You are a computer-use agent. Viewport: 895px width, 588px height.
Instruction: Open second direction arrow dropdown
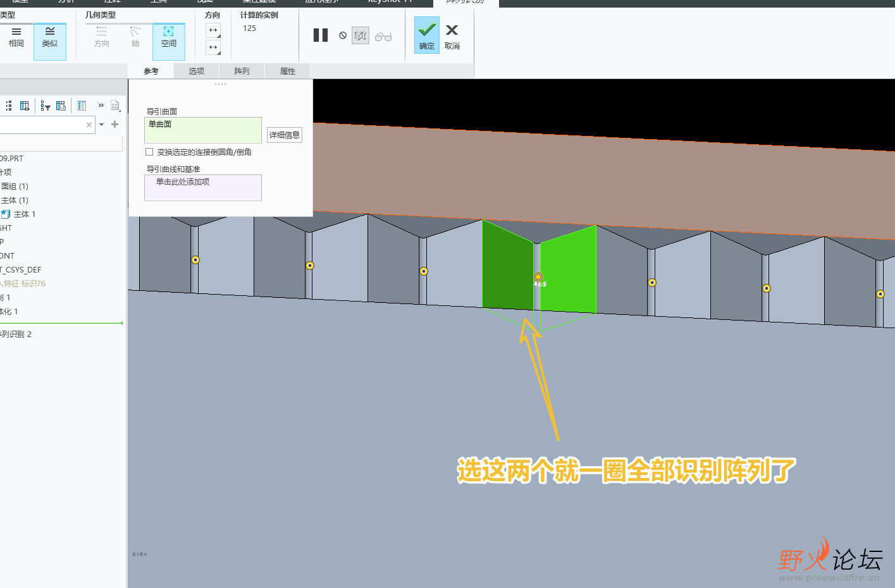tap(213, 47)
